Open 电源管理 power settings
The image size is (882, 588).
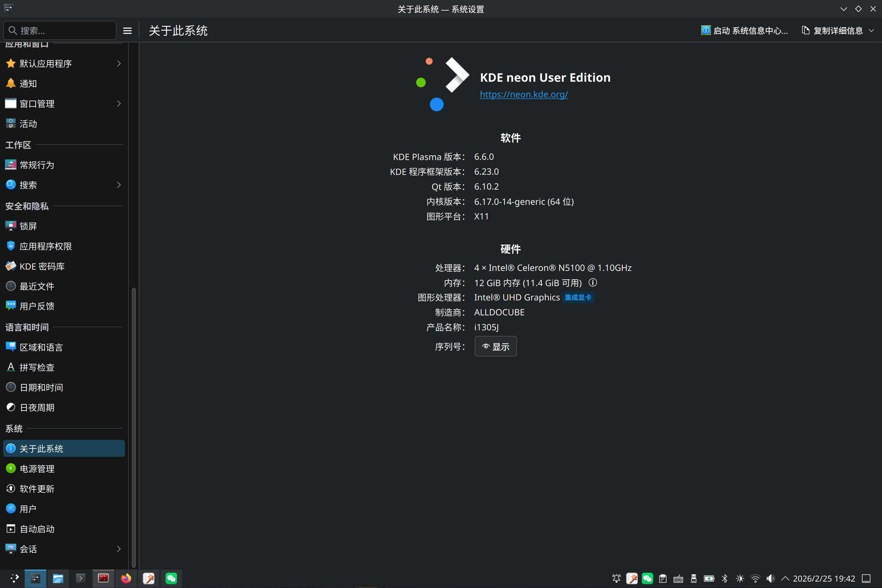[38, 468]
